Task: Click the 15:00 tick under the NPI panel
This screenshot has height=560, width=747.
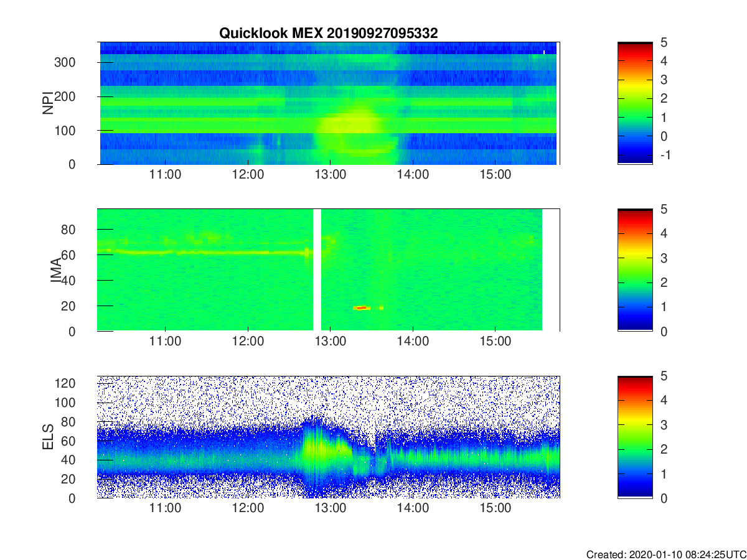Action: coord(496,175)
